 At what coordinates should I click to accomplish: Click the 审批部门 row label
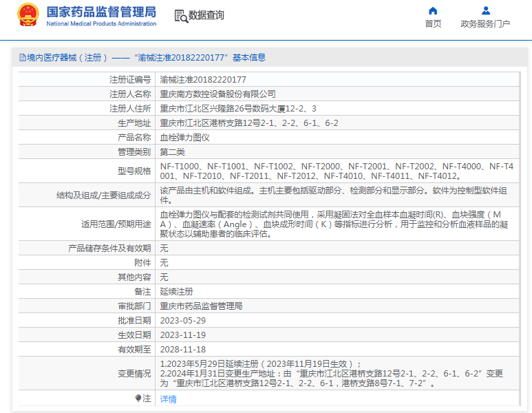point(134,306)
